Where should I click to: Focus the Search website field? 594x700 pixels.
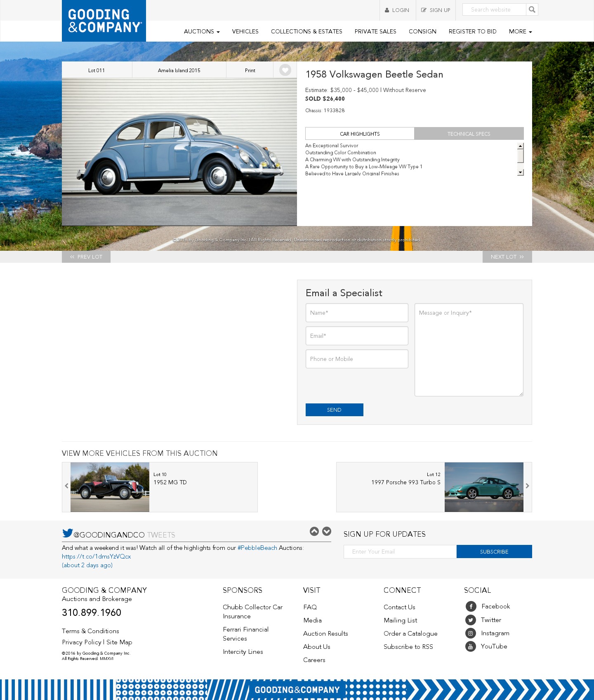point(494,9)
